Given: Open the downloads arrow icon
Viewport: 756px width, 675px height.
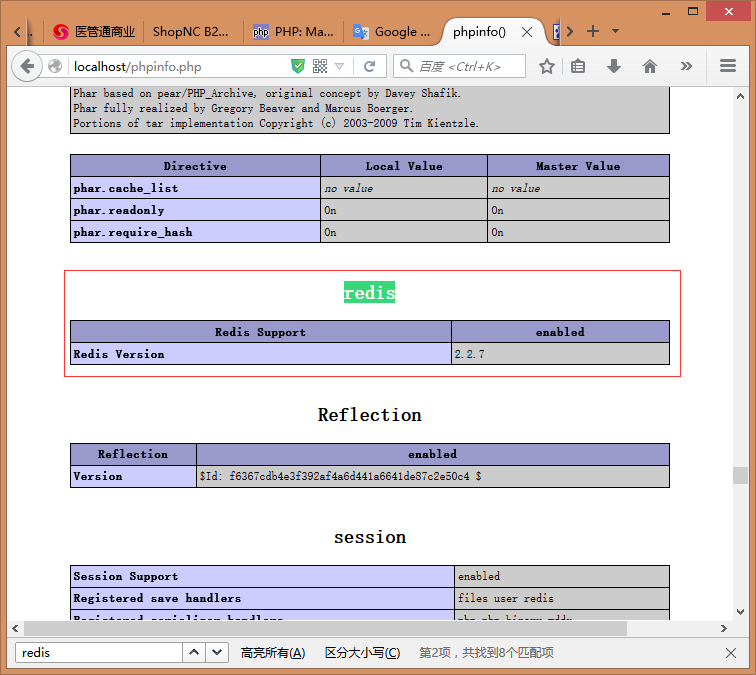Looking at the screenshot, I should [x=614, y=66].
